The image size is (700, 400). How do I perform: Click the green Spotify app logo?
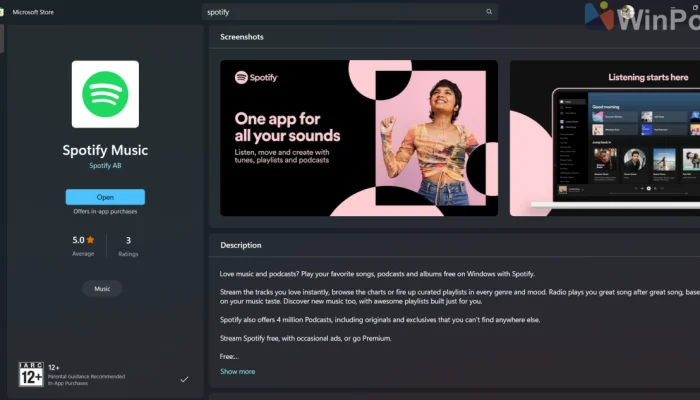click(105, 94)
